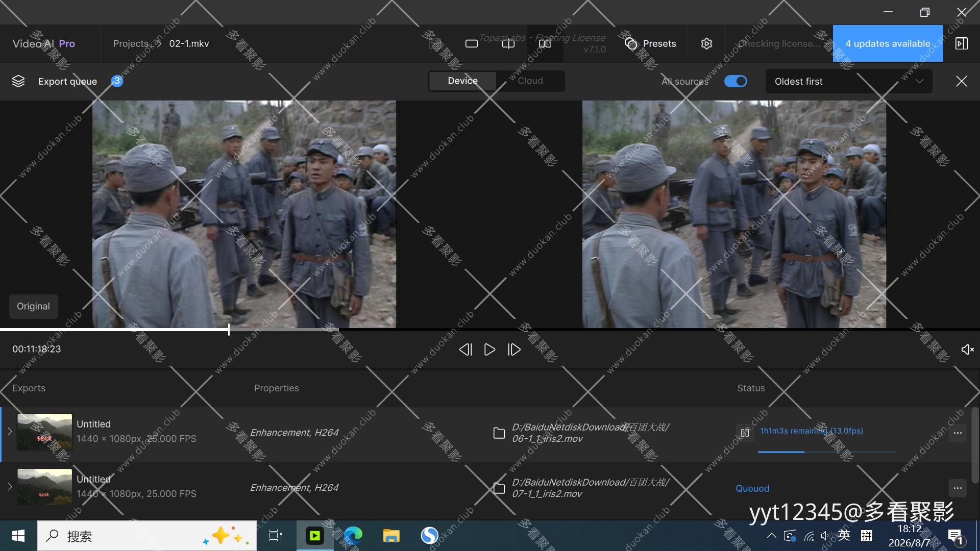Step back one frame
The width and height of the screenshot is (980, 551).
click(465, 349)
